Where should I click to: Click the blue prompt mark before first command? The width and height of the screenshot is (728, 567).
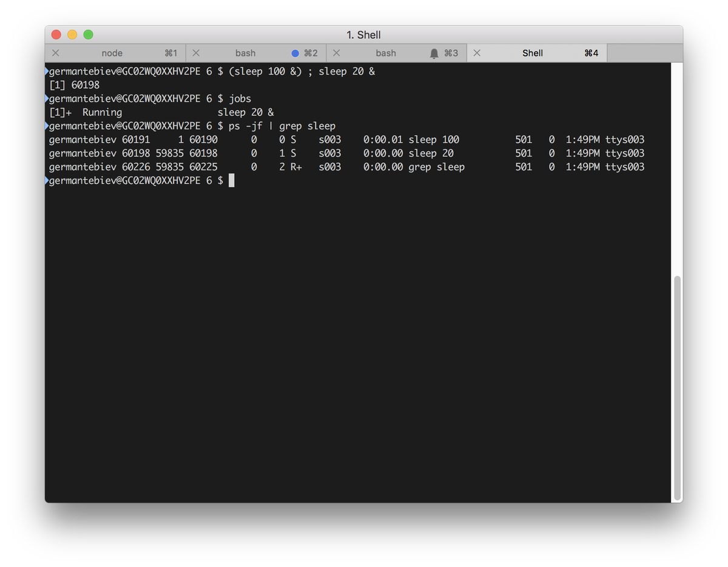click(47, 72)
